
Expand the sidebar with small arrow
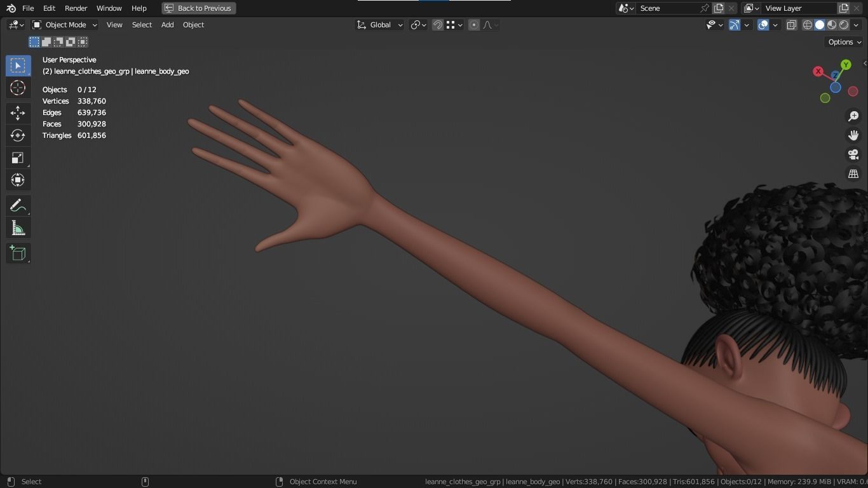pyautogui.click(x=865, y=63)
